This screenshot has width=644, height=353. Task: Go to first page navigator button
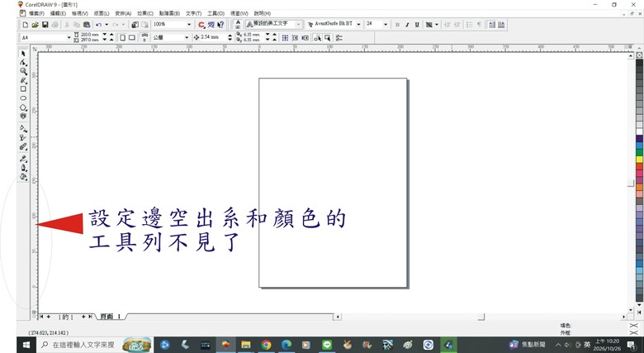coord(41,317)
